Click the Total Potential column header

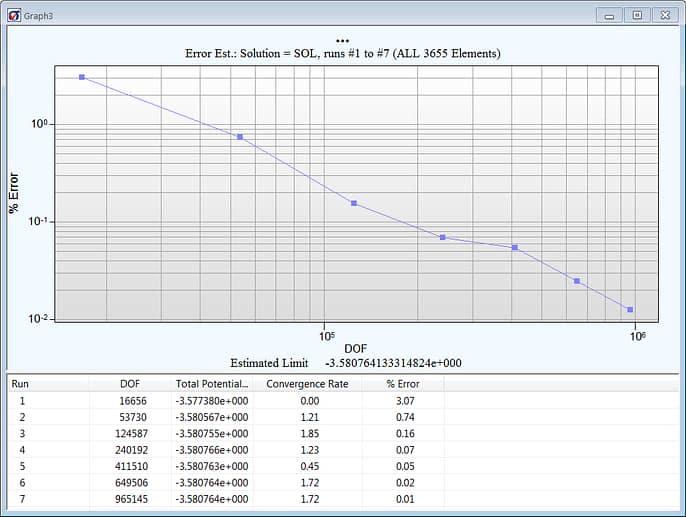click(211, 383)
